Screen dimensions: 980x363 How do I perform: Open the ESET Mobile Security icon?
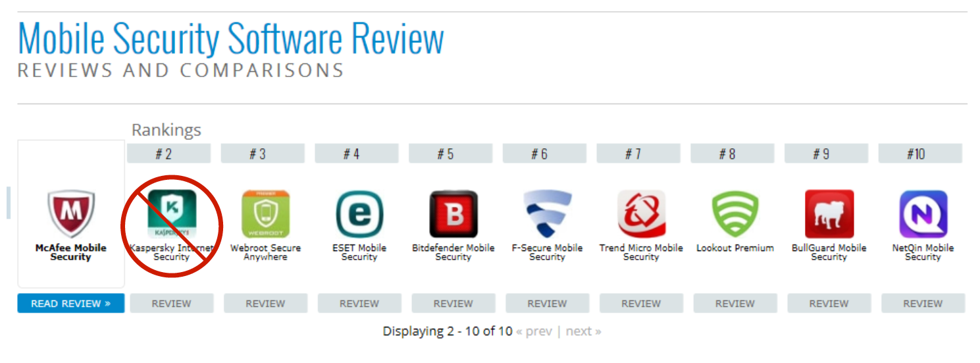359,214
